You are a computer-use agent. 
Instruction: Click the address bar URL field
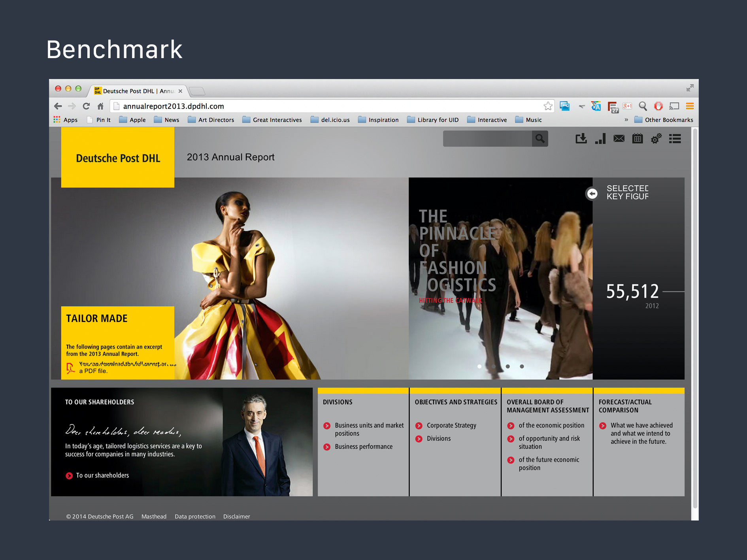pos(332,106)
